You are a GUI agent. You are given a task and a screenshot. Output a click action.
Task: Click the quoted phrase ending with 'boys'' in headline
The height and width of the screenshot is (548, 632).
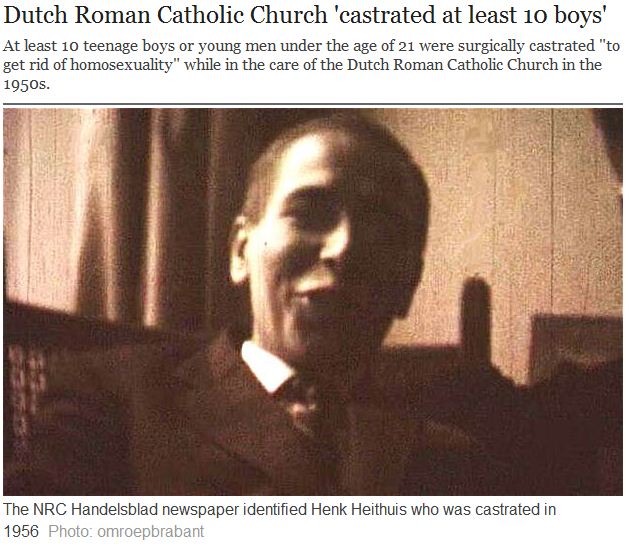coord(471,15)
